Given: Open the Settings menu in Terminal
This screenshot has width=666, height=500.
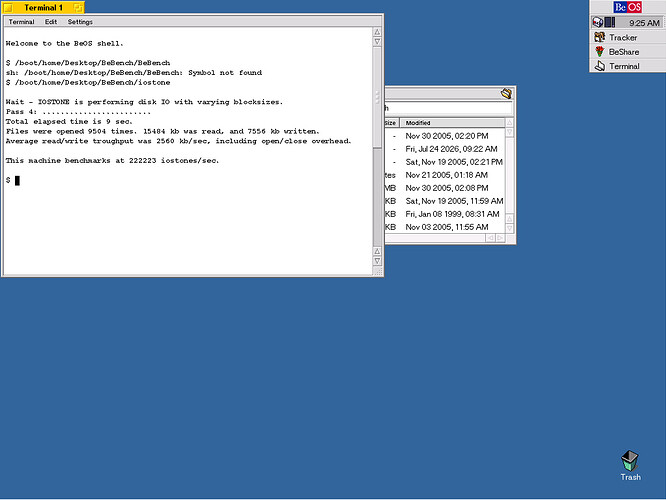Looking at the screenshot, I should point(80,22).
